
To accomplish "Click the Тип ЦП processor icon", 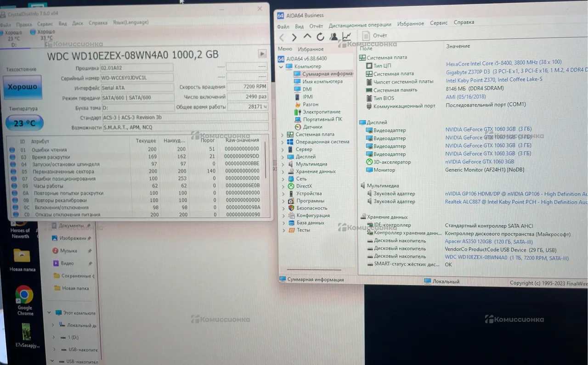I will coord(369,66).
